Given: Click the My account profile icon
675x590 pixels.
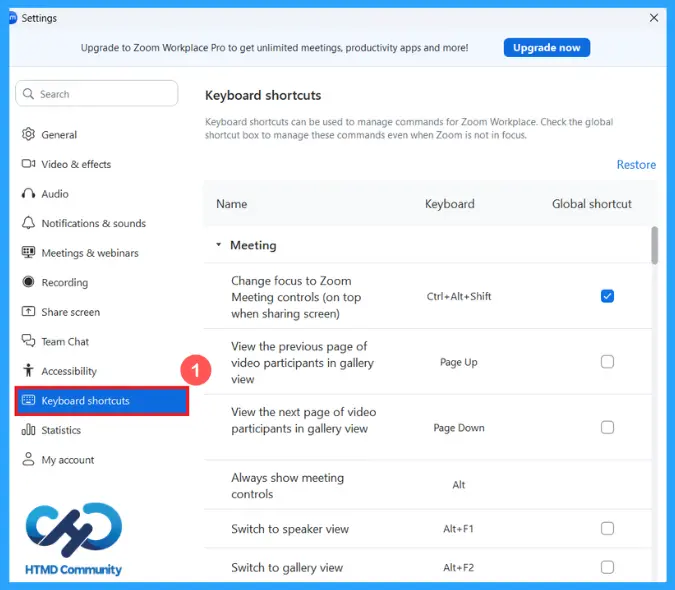Looking at the screenshot, I should pyautogui.click(x=28, y=459).
